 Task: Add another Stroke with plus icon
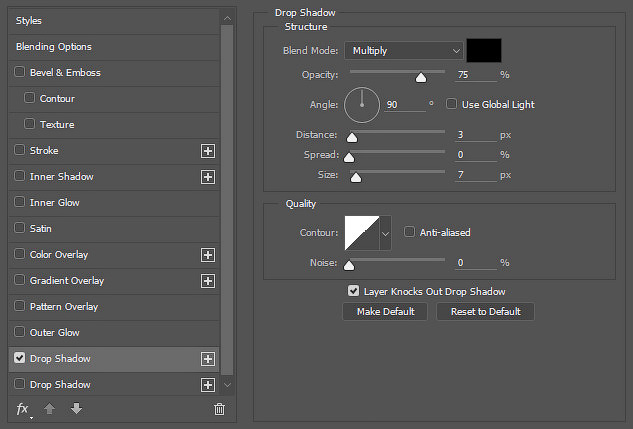pyautogui.click(x=208, y=151)
